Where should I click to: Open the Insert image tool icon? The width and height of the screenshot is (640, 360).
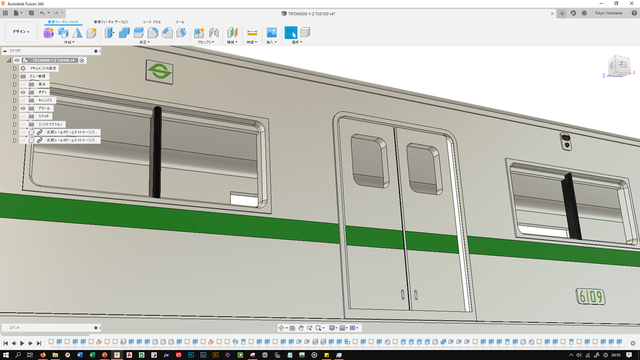point(271,33)
